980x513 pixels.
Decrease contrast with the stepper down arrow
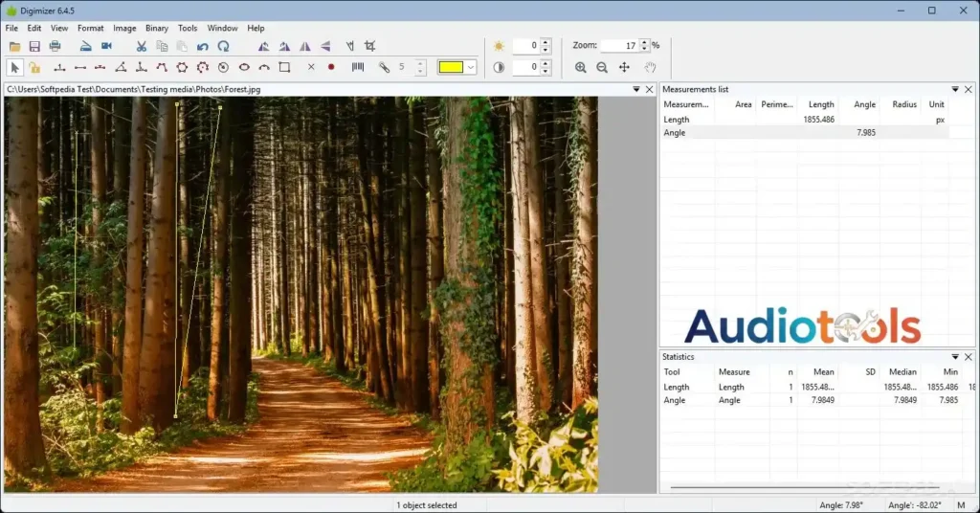pyautogui.click(x=546, y=71)
